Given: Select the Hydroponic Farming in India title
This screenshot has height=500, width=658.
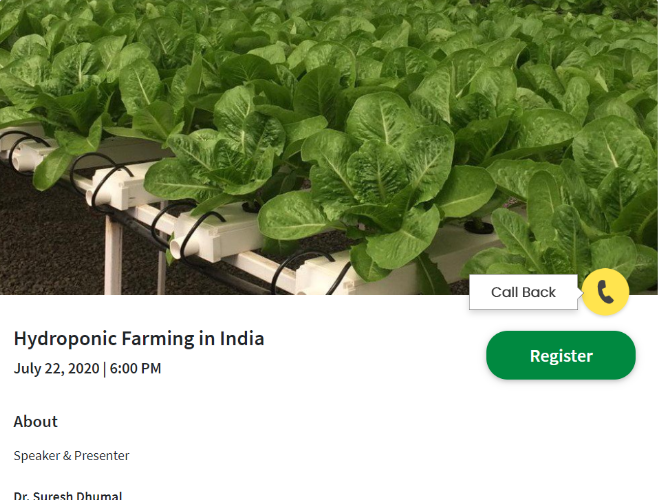Looking at the screenshot, I should click(x=139, y=338).
